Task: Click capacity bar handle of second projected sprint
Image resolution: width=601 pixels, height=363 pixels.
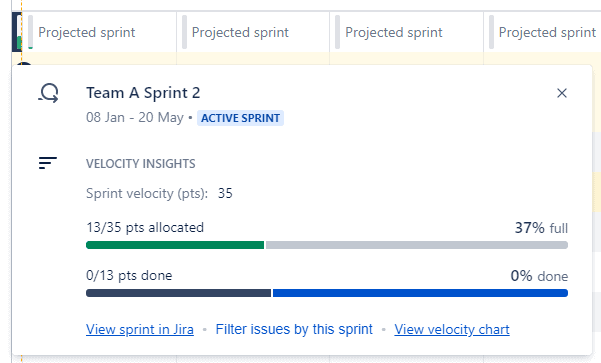Action: click(184, 32)
